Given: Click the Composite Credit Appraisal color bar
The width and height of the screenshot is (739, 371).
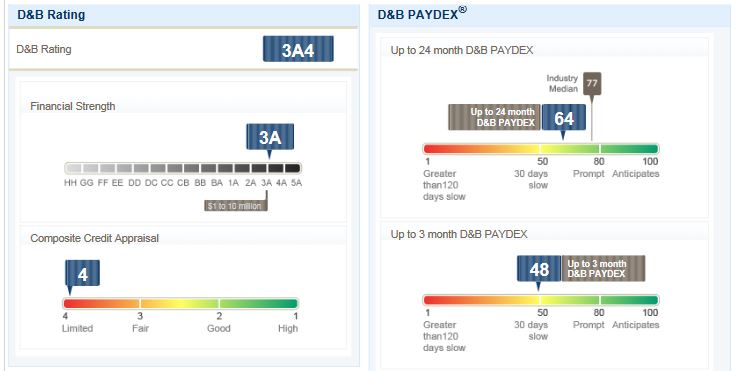Looking at the screenshot, I should pos(181,303).
